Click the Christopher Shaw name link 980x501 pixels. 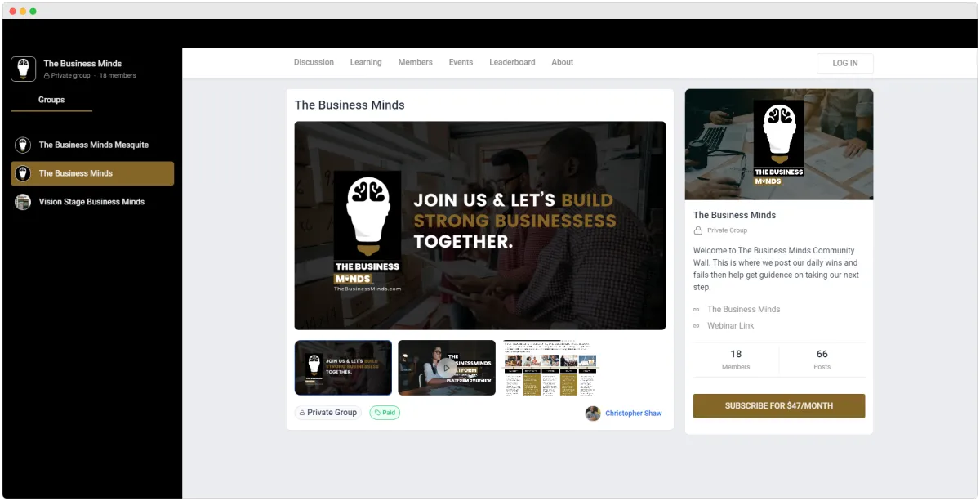coord(633,413)
